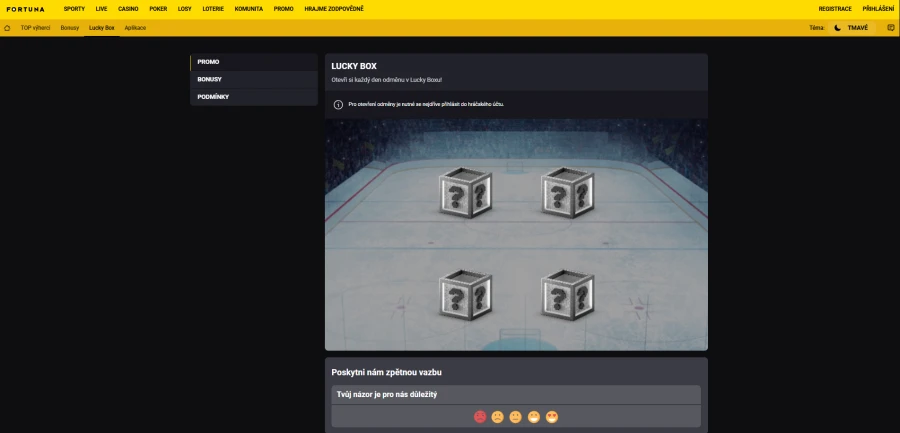Image resolution: width=900 pixels, height=433 pixels.
Task: Select the heart-eyes emoji rating
Action: click(x=552, y=417)
